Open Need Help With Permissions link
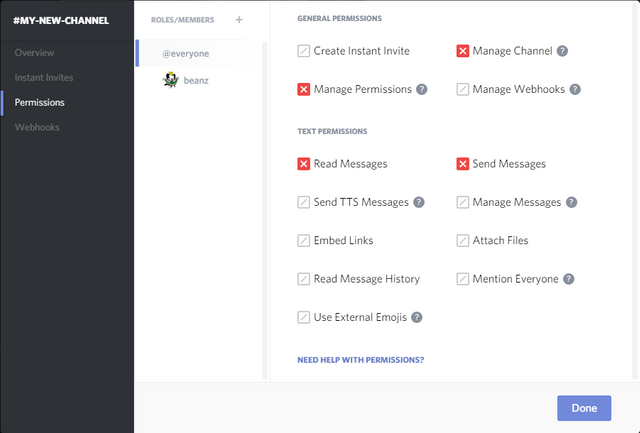The height and width of the screenshot is (433, 640). pyautogui.click(x=360, y=360)
